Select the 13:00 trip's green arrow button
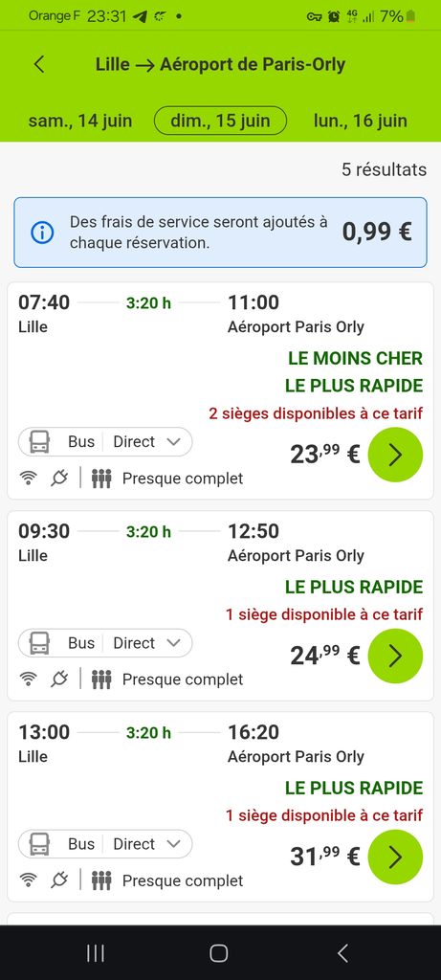Viewport: 441px width, 980px height. point(395,857)
